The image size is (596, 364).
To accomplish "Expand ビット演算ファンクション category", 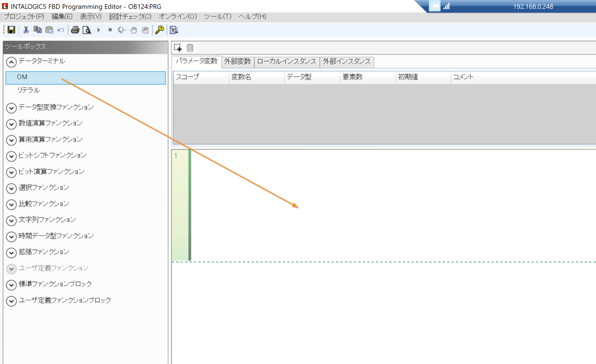I will (x=11, y=172).
